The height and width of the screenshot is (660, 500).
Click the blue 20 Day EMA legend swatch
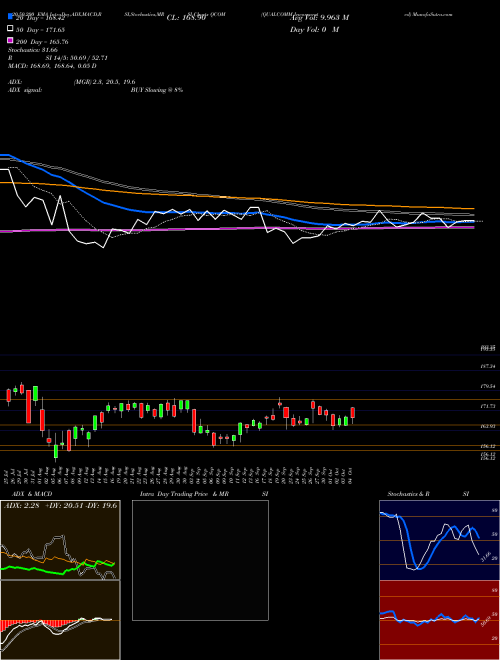(x=11, y=16)
